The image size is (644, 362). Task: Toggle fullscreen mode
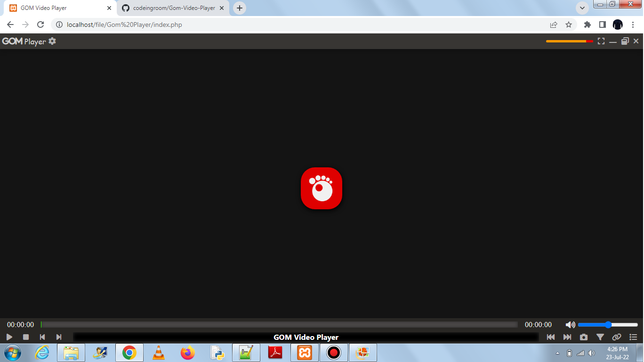click(601, 41)
